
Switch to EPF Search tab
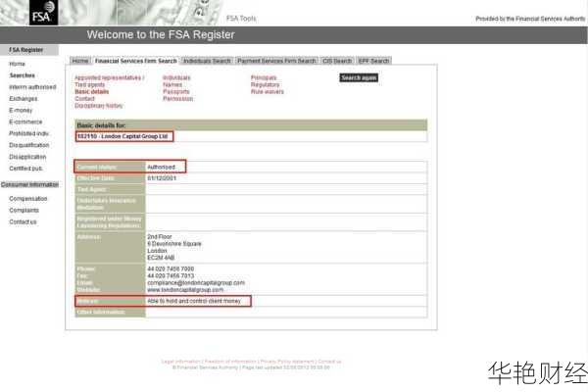[x=373, y=61]
